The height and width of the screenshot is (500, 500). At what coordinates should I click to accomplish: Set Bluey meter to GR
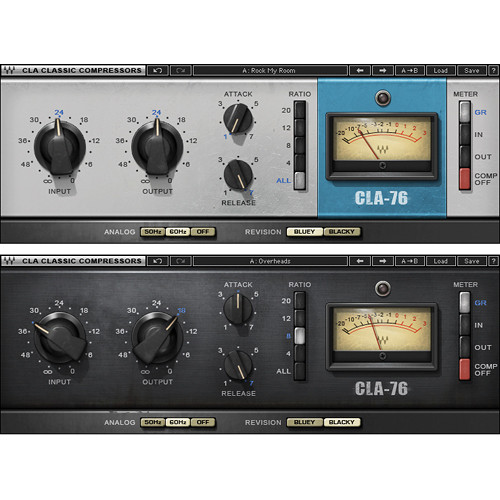coord(465,112)
